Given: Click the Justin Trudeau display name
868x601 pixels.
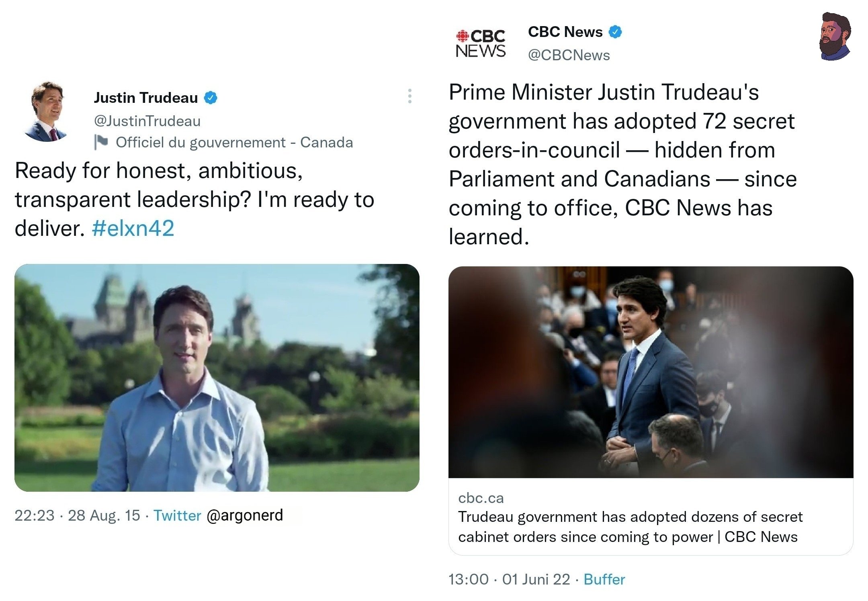Looking at the screenshot, I should point(145,98).
